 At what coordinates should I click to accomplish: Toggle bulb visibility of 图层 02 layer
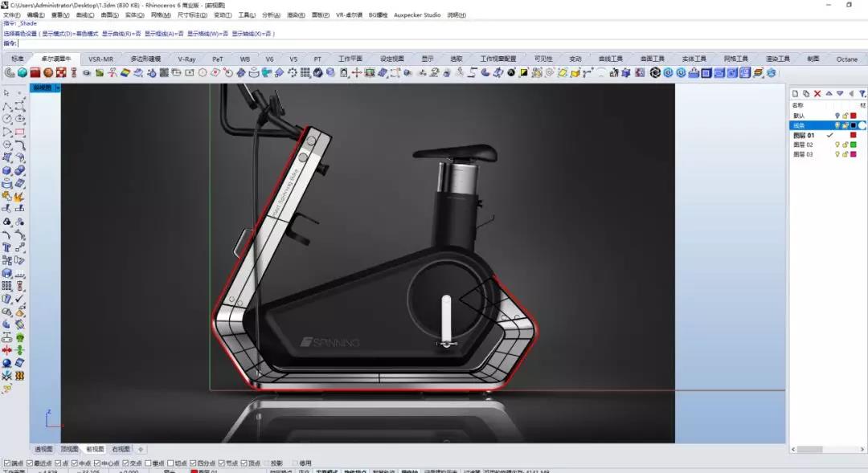click(837, 145)
